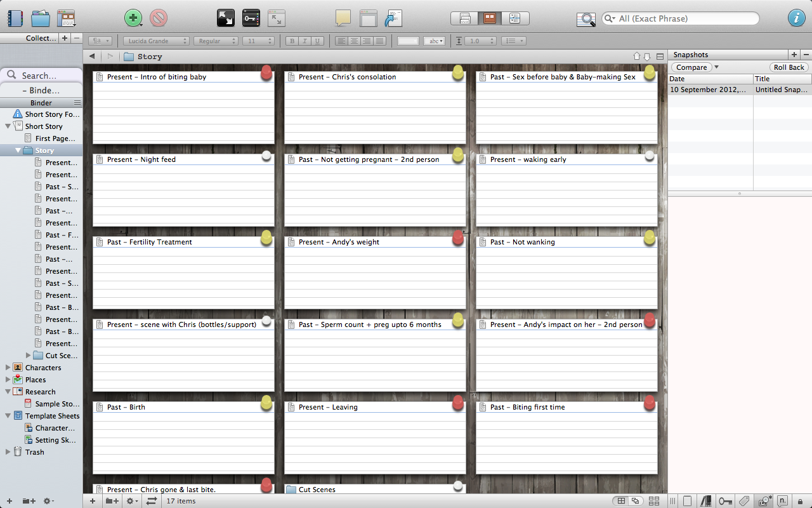Open the Compile export icon

coord(393,18)
